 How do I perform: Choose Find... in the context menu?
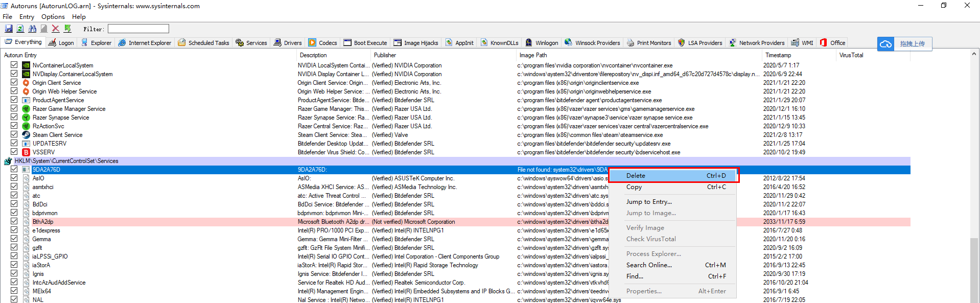click(x=672, y=276)
